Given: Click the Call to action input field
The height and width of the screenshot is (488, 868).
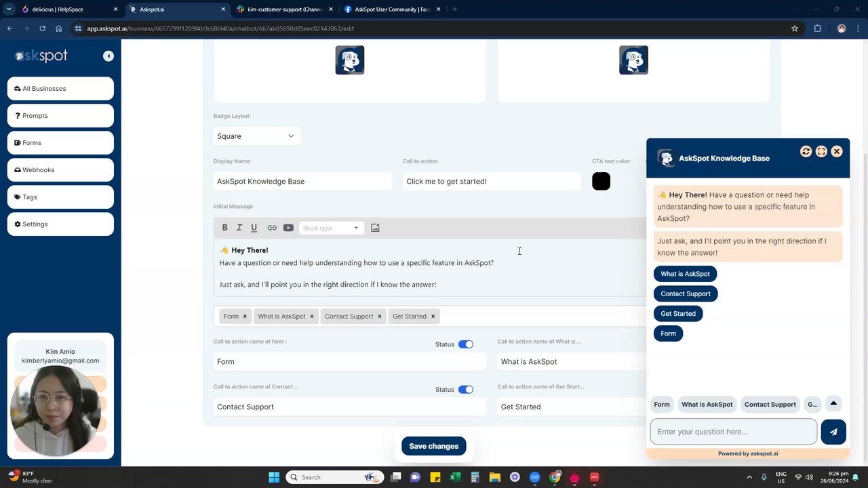Looking at the screenshot, I should [492, 181].
